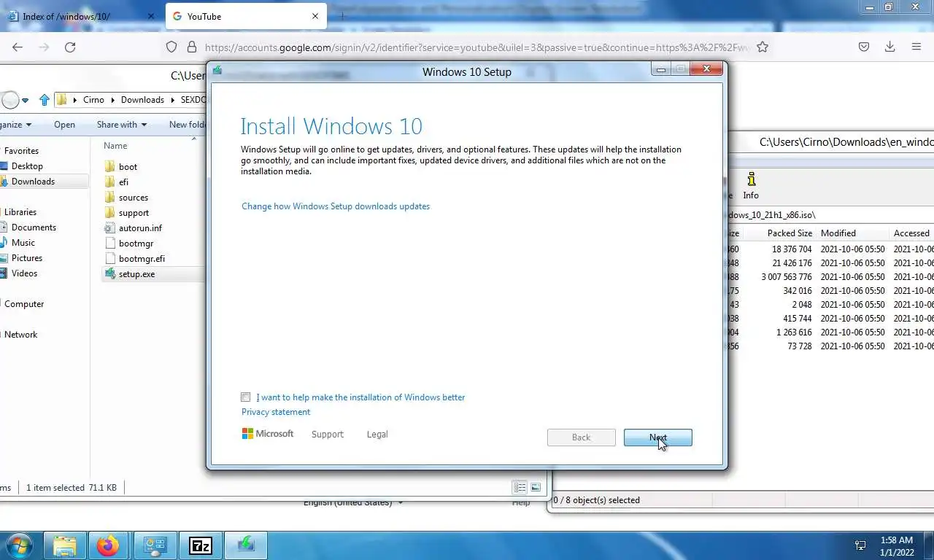Image resolution: width=934 pixels, height=560 pixels.
Task: Click the Explorer up arrow button
Action: point(45,100)
